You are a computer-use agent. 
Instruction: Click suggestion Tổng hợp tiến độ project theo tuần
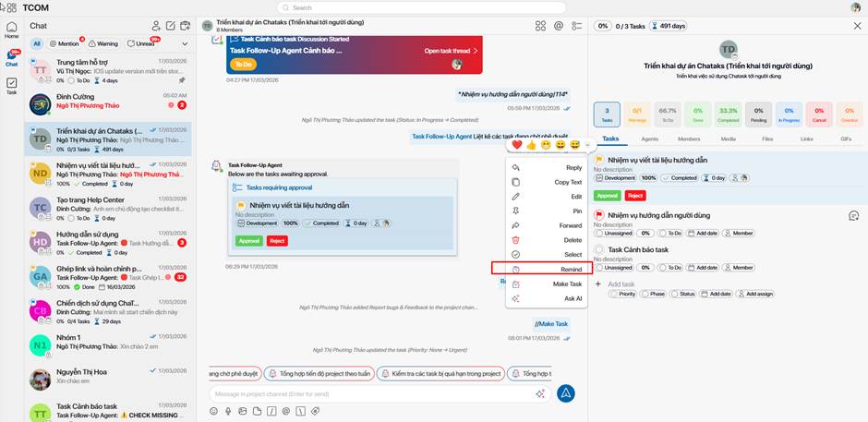pyautogui.click(x=319, y=374)
